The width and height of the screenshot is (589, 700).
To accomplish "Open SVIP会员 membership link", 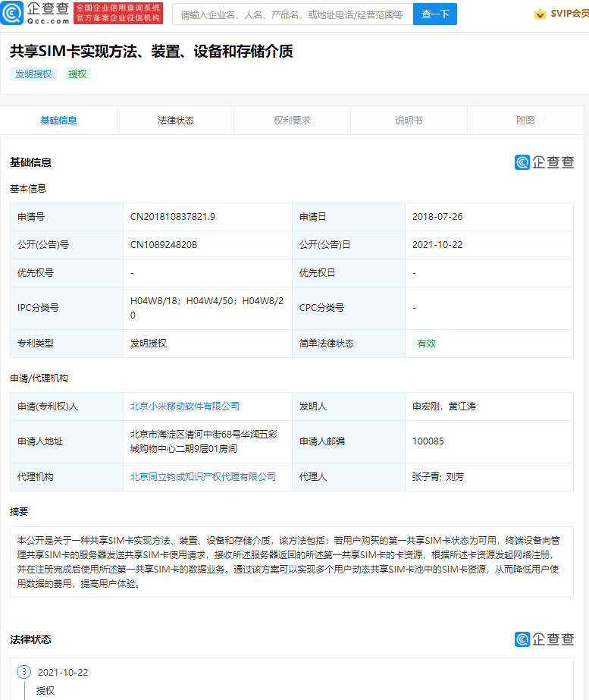I will pos(569,14).
